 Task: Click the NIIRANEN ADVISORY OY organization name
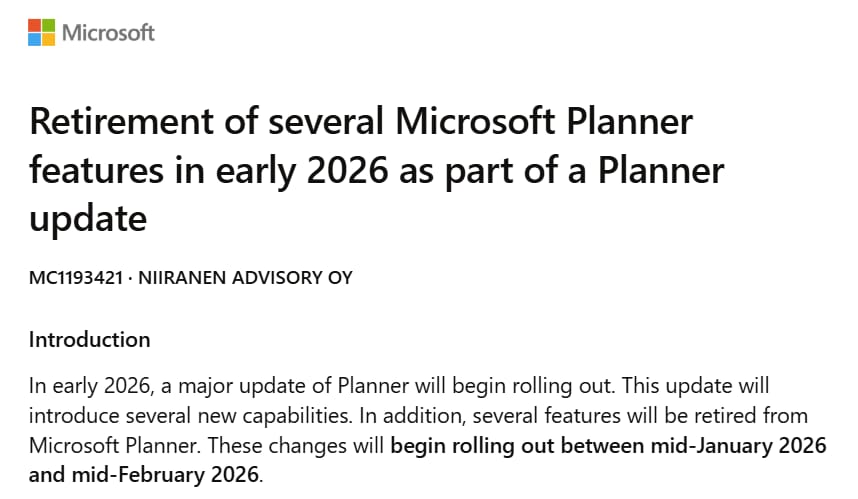coord(245,278)
